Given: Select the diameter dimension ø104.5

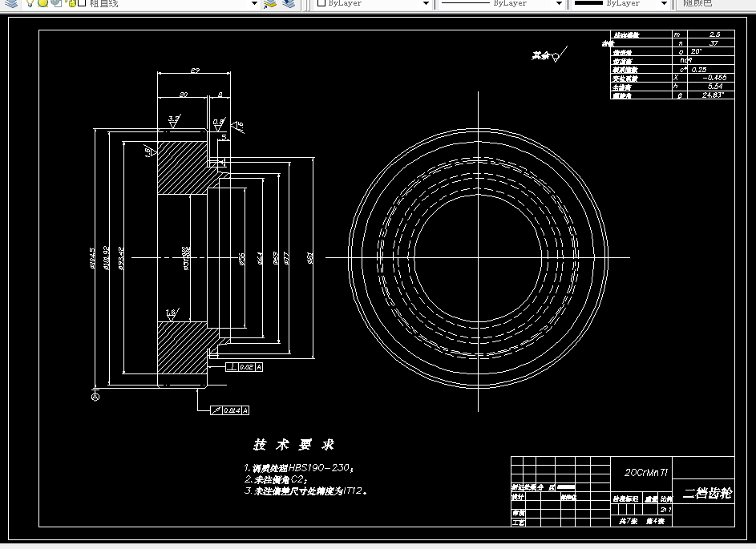Looking at the screenshot, I should pyautogui.click(x=92, y=257).
